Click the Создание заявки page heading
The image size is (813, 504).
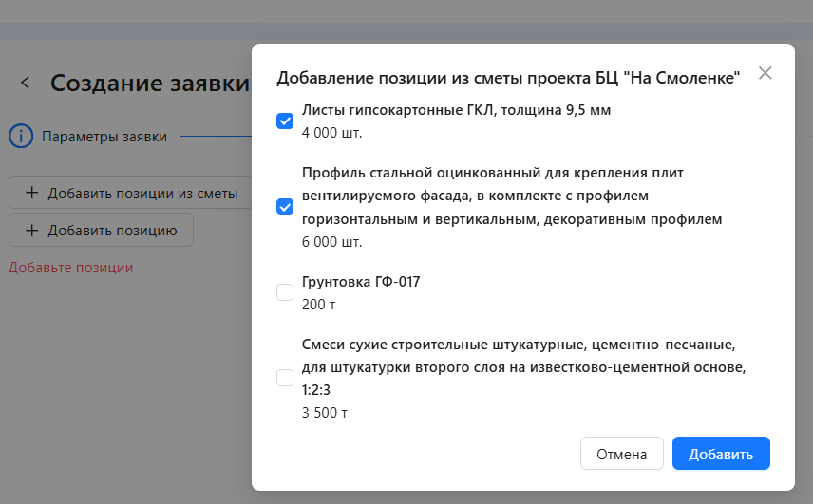pos(150,83)
